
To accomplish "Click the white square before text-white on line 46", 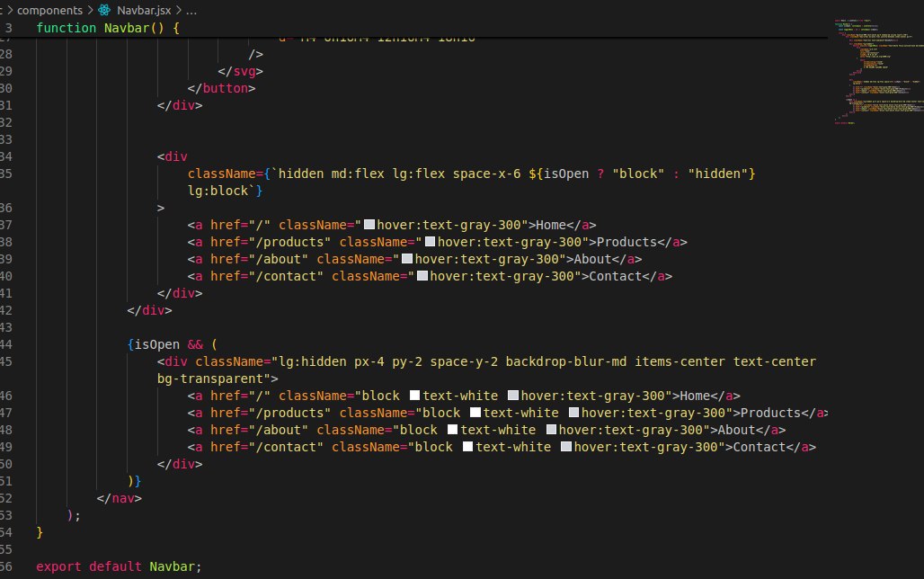I will point(414,396).
